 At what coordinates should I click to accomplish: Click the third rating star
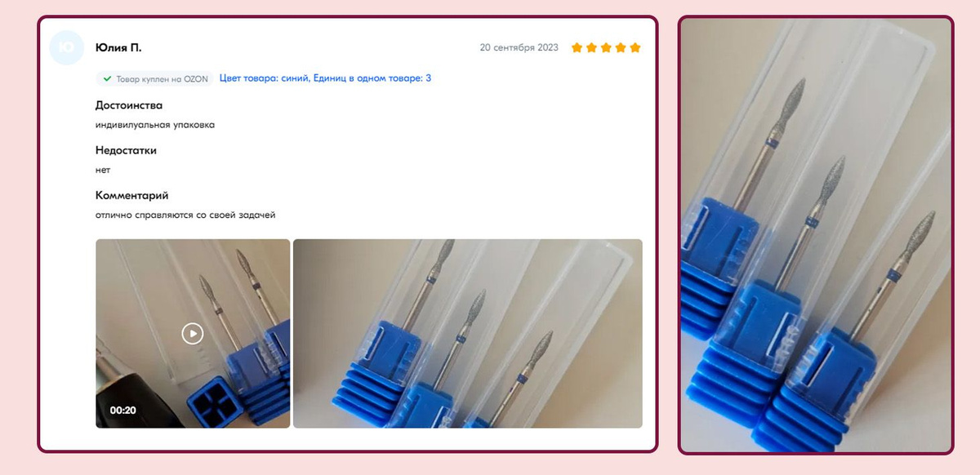point(606,48)
